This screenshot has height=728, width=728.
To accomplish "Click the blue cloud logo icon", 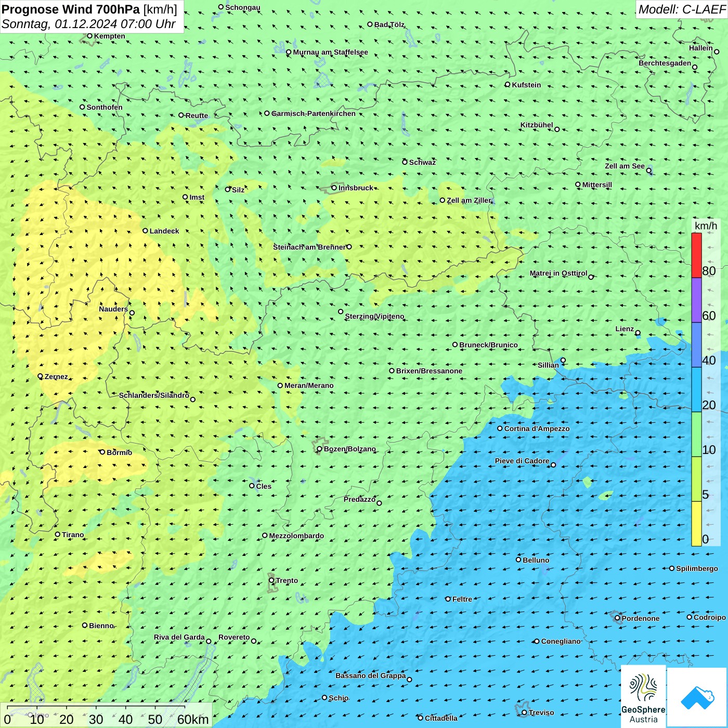I will click(x=697, y=697).
